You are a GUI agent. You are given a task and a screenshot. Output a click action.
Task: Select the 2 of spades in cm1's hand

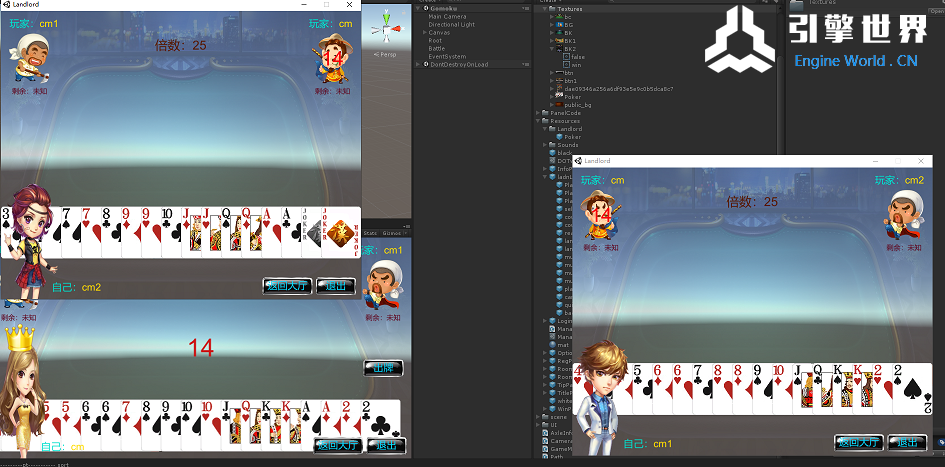[x=912, y=389]
